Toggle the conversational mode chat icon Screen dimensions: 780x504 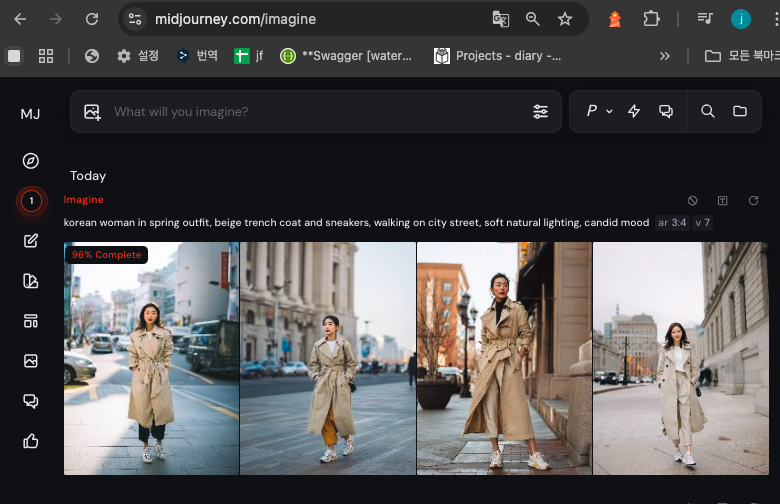(x=666, y=112)
